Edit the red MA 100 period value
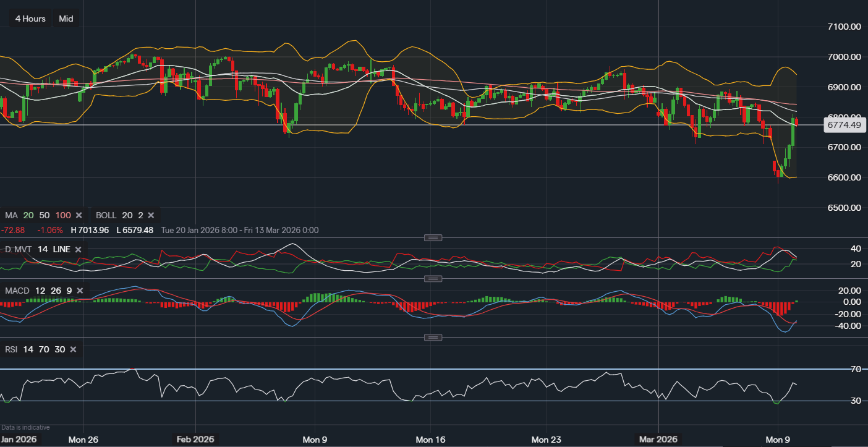 pos(63,215)
